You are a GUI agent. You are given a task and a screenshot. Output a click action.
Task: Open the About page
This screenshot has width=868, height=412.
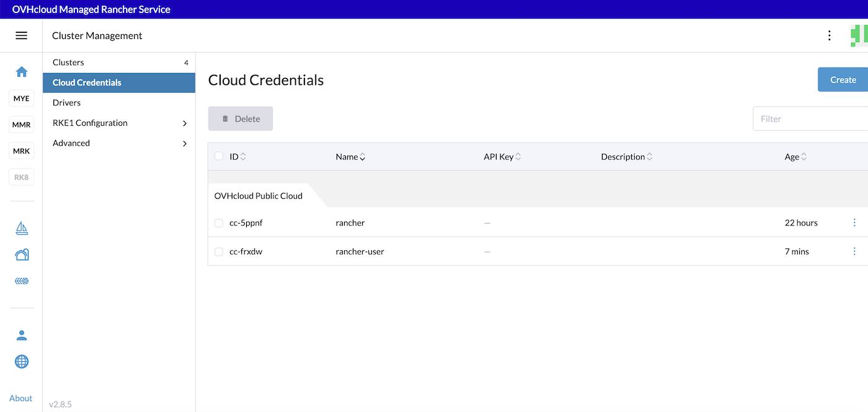[x=20, y=398]
